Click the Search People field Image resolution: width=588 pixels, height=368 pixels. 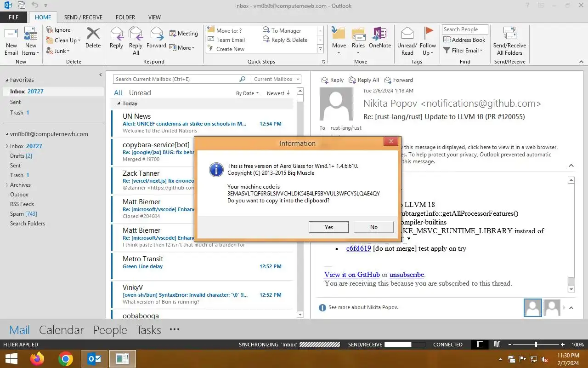point(465,29)
